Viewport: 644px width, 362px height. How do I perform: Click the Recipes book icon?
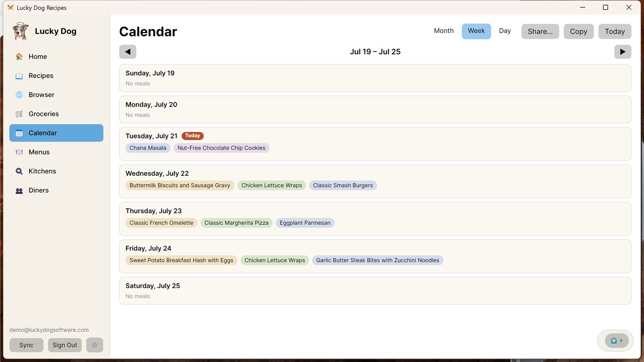coord(19,76)
